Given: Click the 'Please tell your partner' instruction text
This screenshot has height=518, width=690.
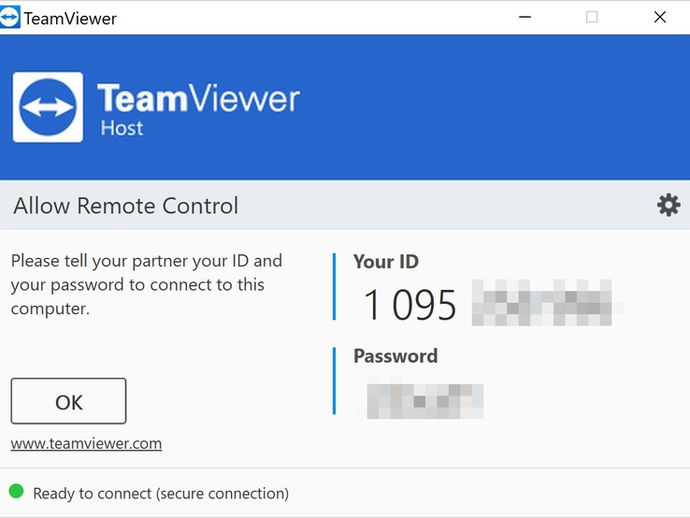Looking at the screenshot, I should (x=147, y=285).
